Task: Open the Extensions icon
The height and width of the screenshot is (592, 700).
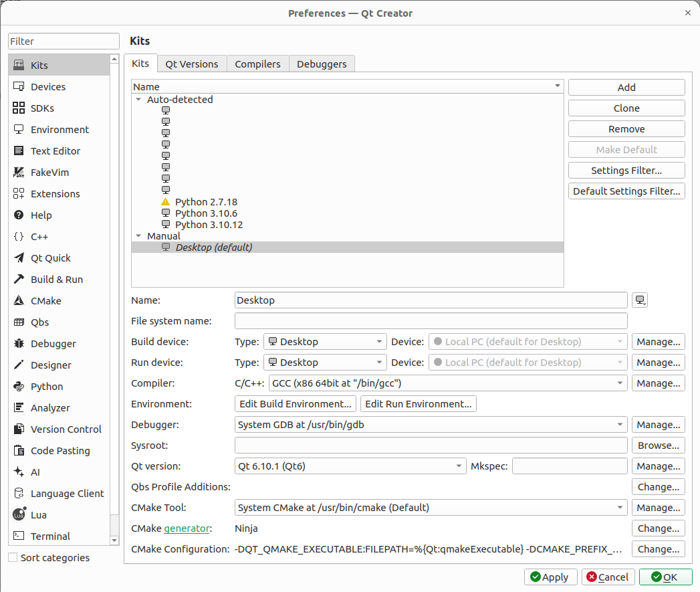Action: 19,194
